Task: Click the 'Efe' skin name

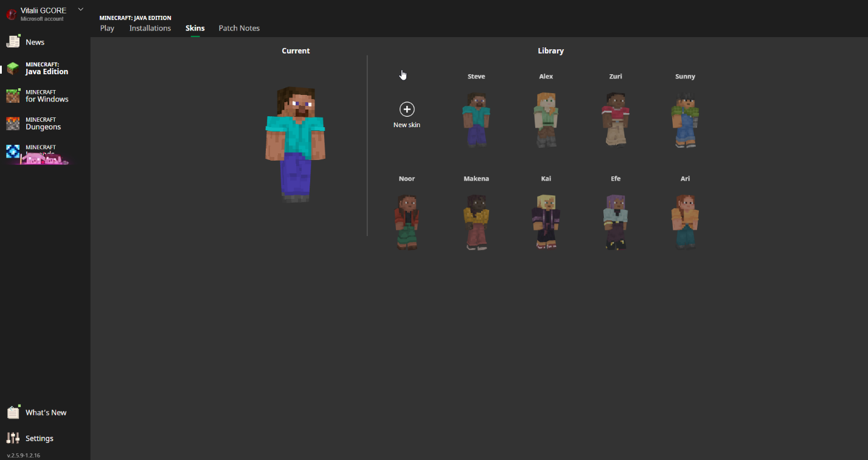Action: 616,179
